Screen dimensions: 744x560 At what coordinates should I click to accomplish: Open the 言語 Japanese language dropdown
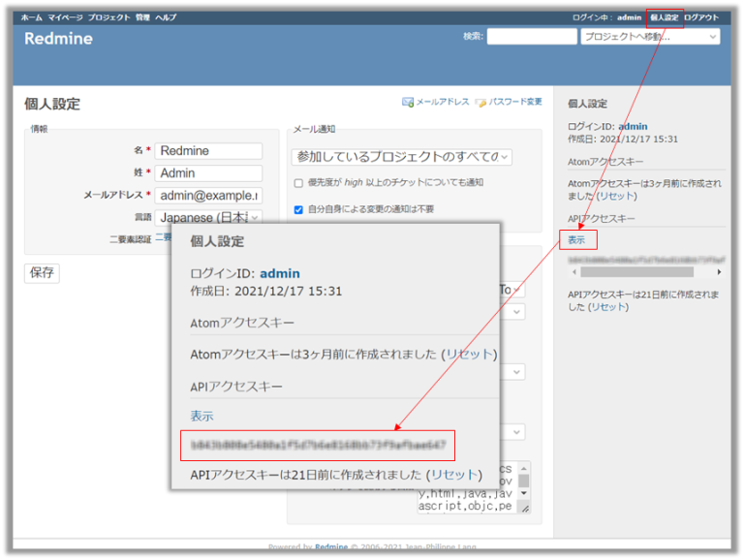point(209,217)
